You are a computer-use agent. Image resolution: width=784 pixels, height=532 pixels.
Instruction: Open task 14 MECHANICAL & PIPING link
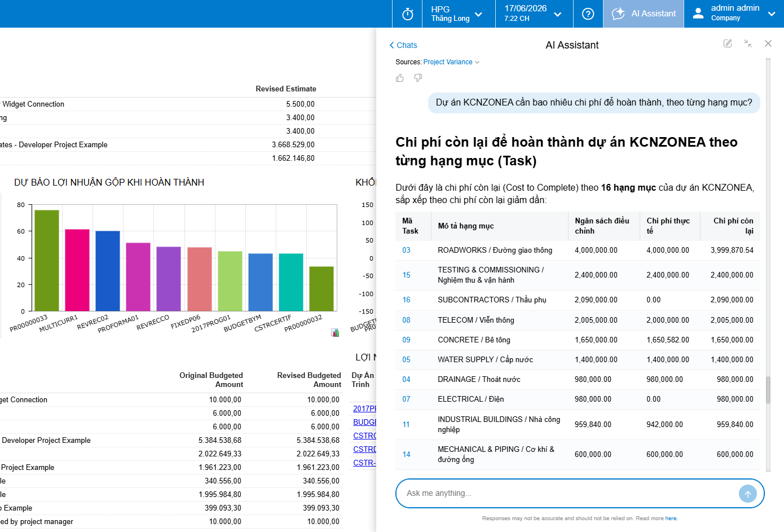[406, 454]
